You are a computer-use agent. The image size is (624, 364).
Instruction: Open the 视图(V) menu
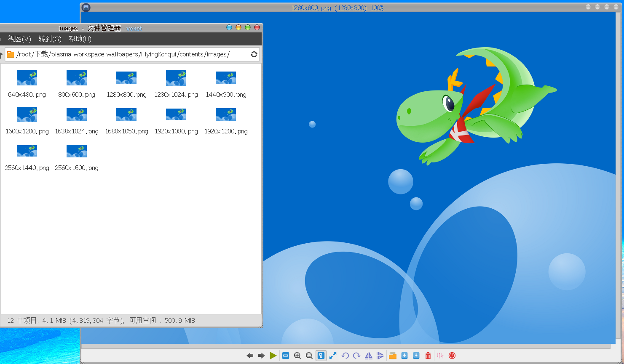pos(20,39)
